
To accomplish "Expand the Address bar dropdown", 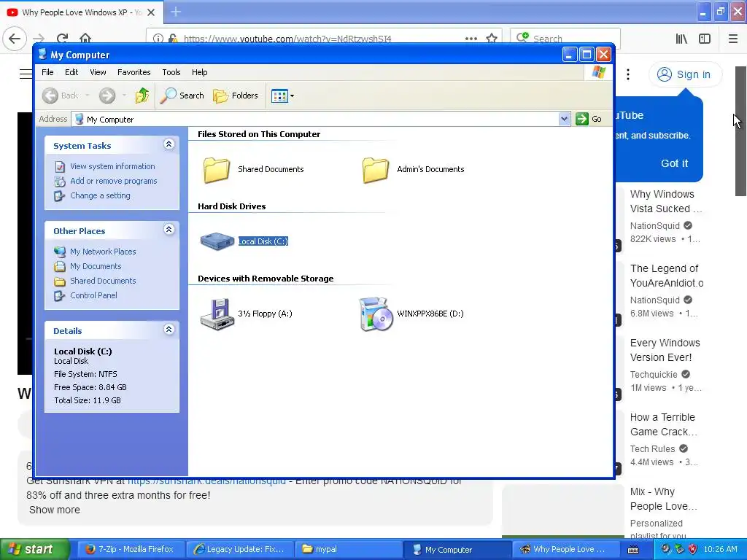I will coord(564,119).
